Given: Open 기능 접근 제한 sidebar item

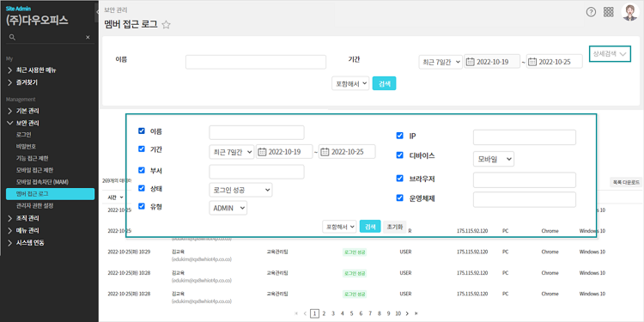Looking at the screenshot, I should tap(33, 158).
